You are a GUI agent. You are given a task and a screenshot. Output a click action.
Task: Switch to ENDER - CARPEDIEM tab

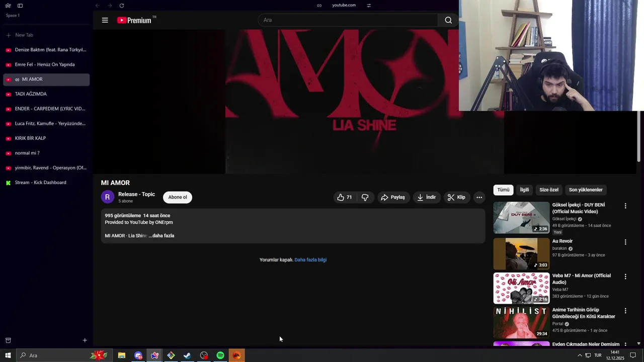tap(46, 109)
